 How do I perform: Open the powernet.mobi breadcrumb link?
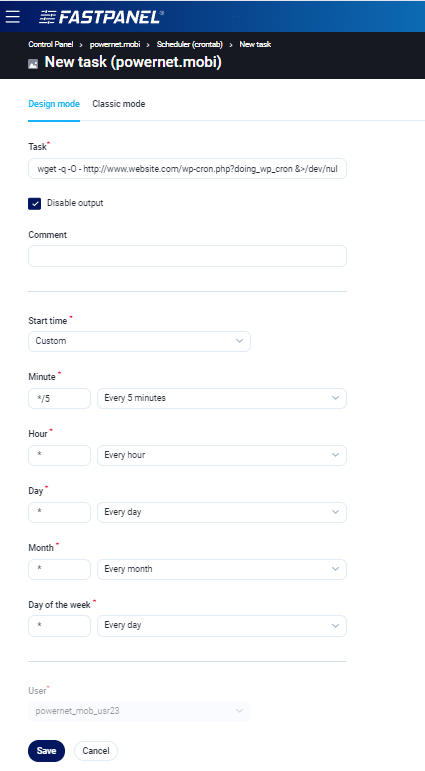tap(115, 44)
